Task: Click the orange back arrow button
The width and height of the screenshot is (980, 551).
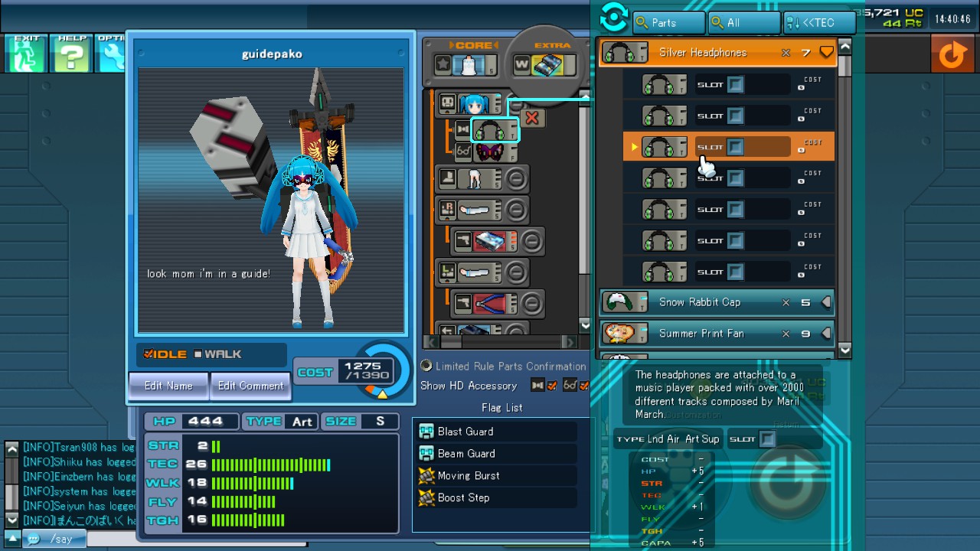Action: 952,54
